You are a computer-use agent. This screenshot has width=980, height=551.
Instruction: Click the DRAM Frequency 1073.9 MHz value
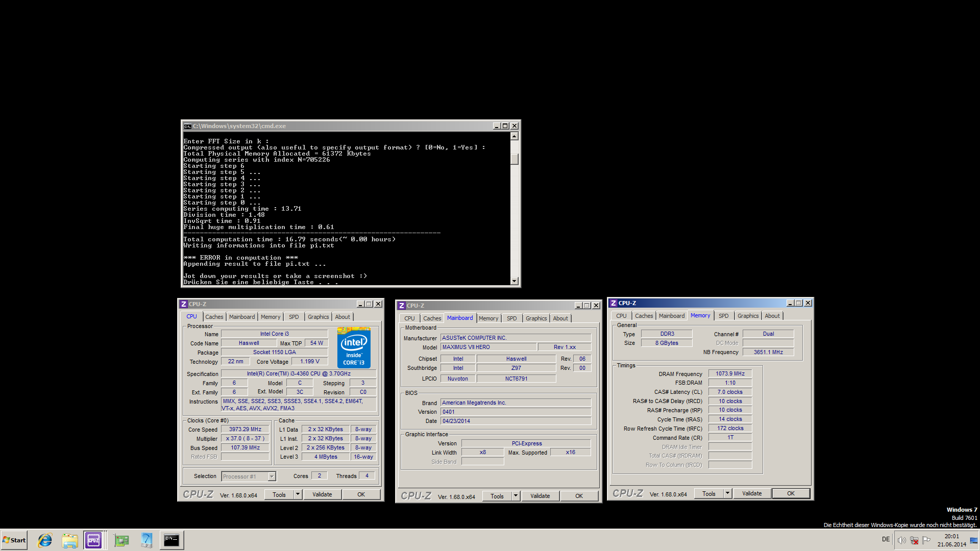coord(730,374)
